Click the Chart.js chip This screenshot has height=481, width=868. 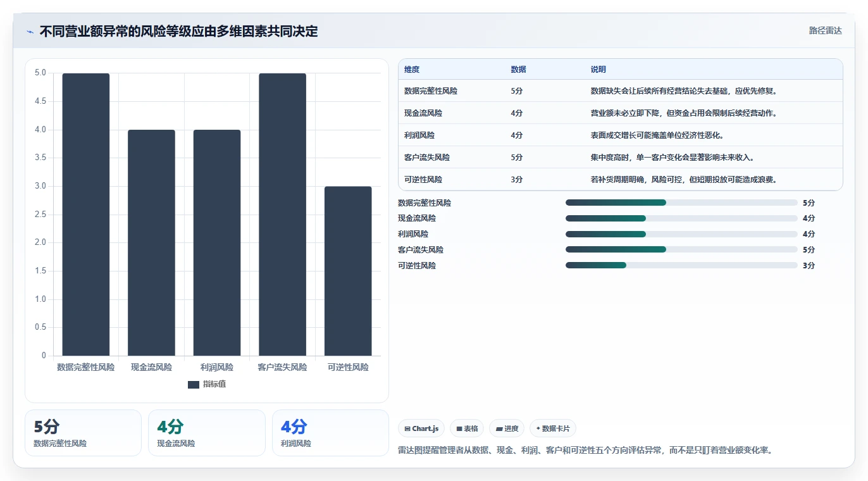(421, 428)
